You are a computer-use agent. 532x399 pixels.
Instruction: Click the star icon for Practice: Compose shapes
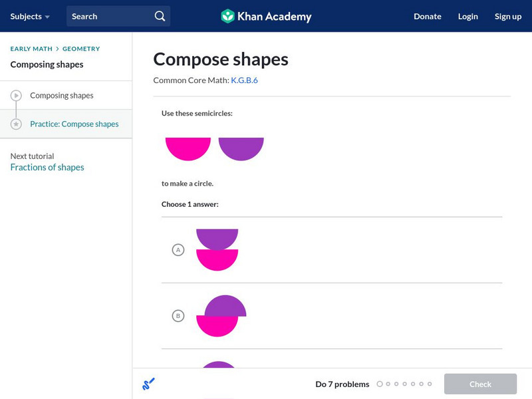coord(17,124)
